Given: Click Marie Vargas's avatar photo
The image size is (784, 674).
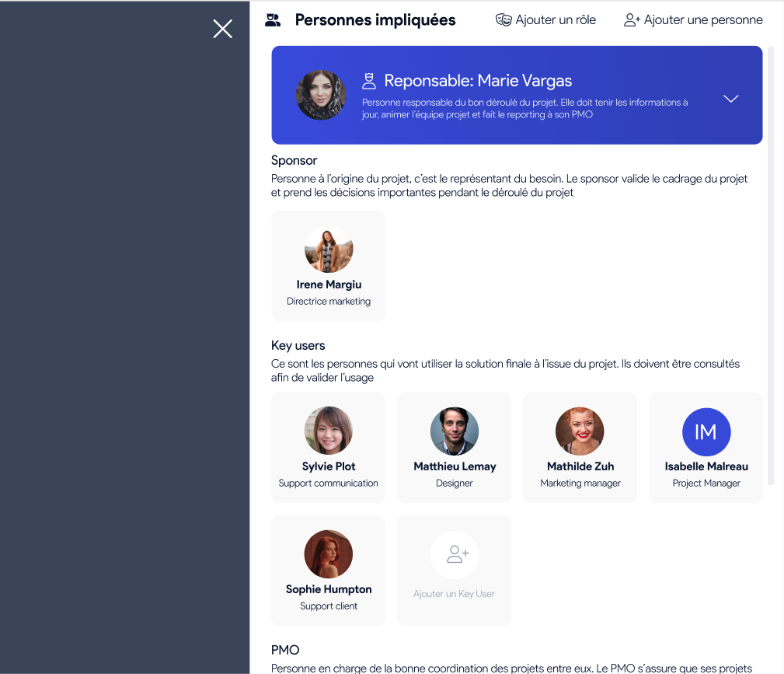Looking at the screenshot, I should (320, 95).
